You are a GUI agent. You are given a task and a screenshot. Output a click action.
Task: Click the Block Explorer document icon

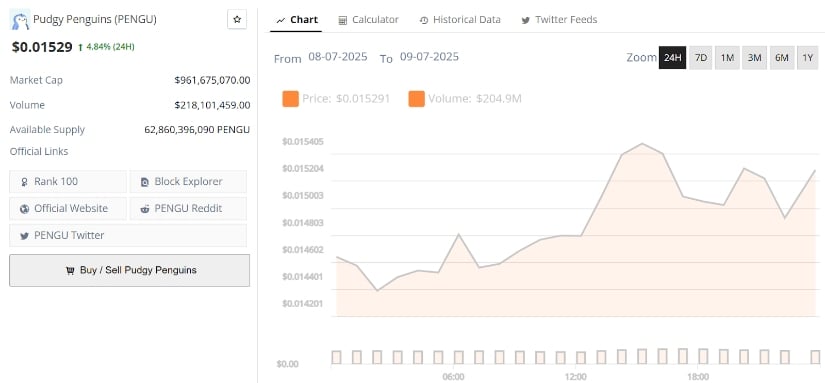145,182
